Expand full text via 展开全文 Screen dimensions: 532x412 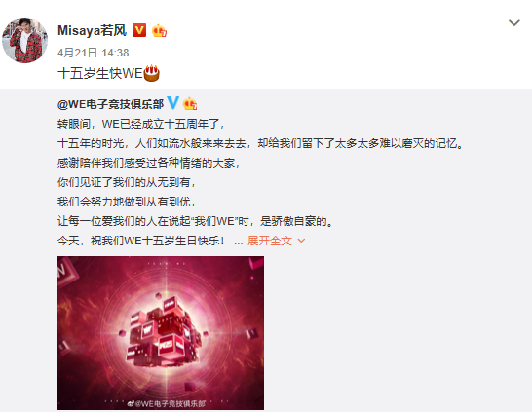click(x=270, y=241)
